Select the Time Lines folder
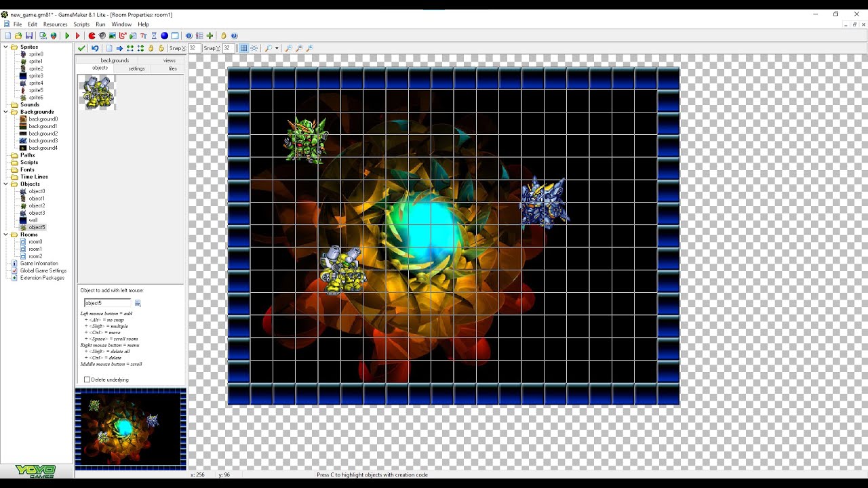This screenshot has width=868, height=488. coord(34,177)
